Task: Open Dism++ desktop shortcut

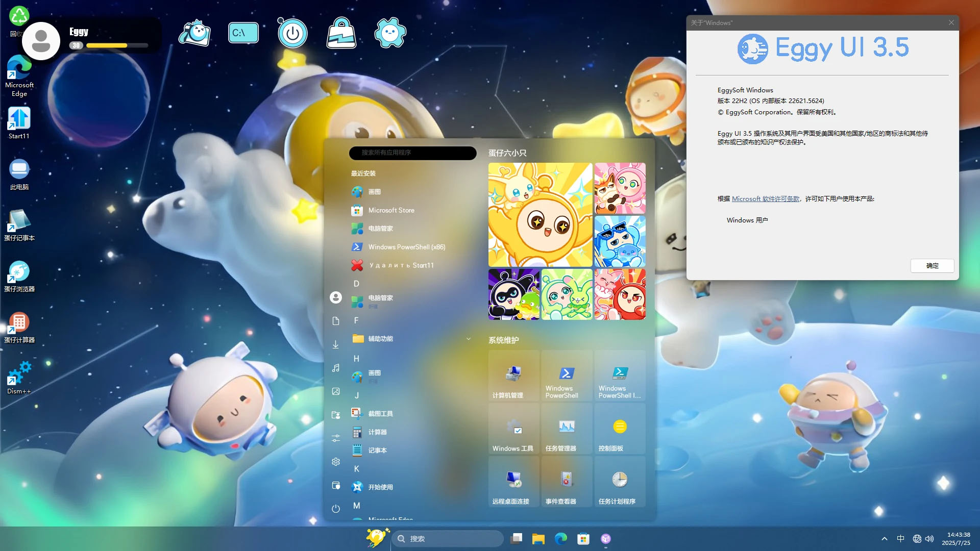Action: 19,378
